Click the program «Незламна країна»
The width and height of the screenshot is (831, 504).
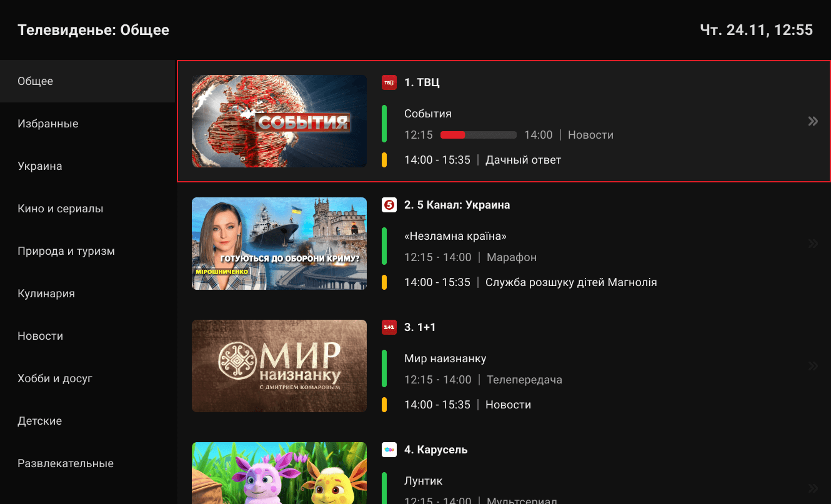pos(455,236)
